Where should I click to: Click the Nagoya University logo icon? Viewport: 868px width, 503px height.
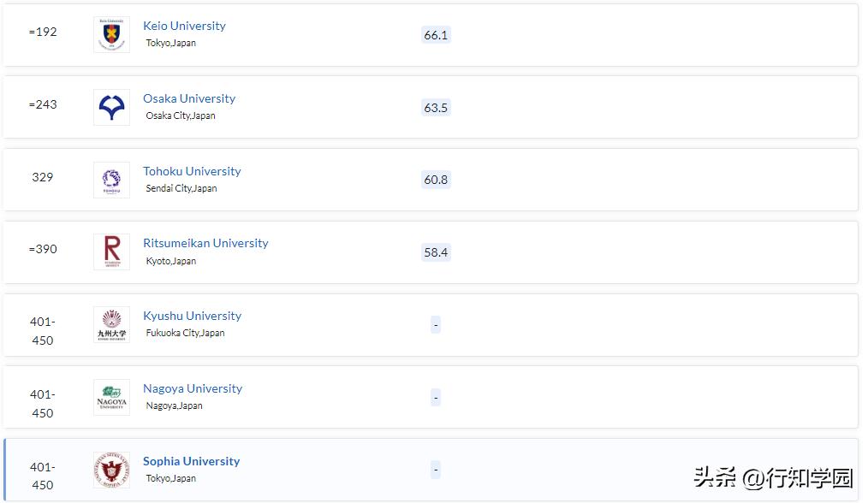[x=111, y=398]
